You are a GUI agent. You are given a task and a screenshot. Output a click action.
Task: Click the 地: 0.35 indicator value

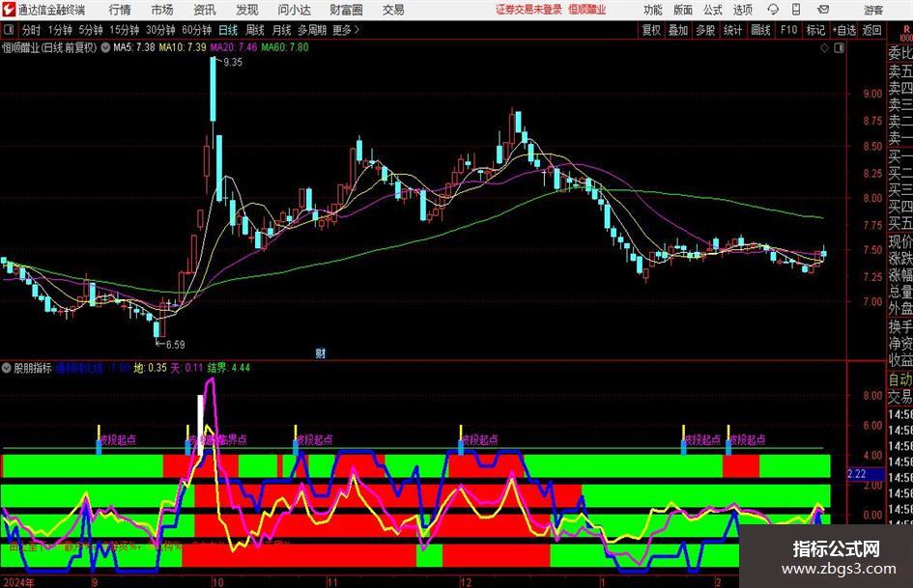pyautogui.click(x=150, y=368)
